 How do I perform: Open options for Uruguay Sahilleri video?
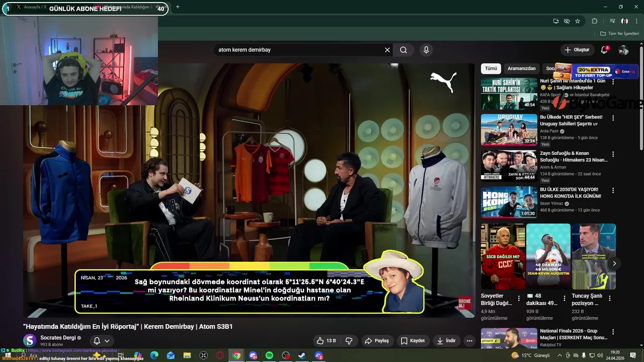(x=613, y=118)
